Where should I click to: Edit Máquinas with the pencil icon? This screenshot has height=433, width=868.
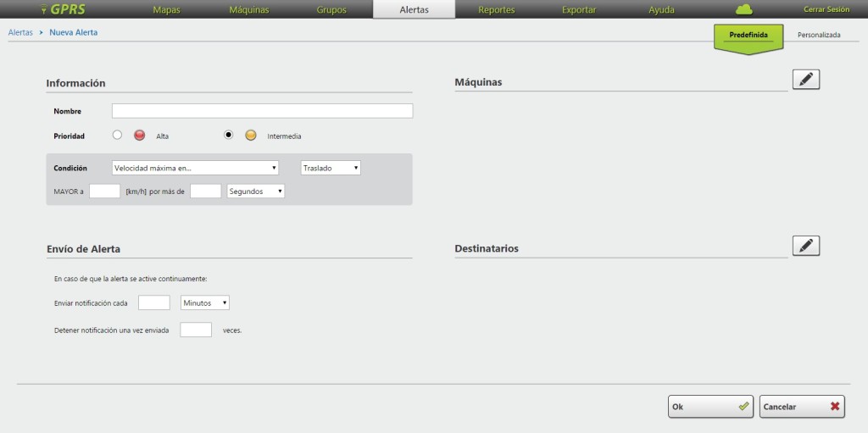[x=806, y=79]
